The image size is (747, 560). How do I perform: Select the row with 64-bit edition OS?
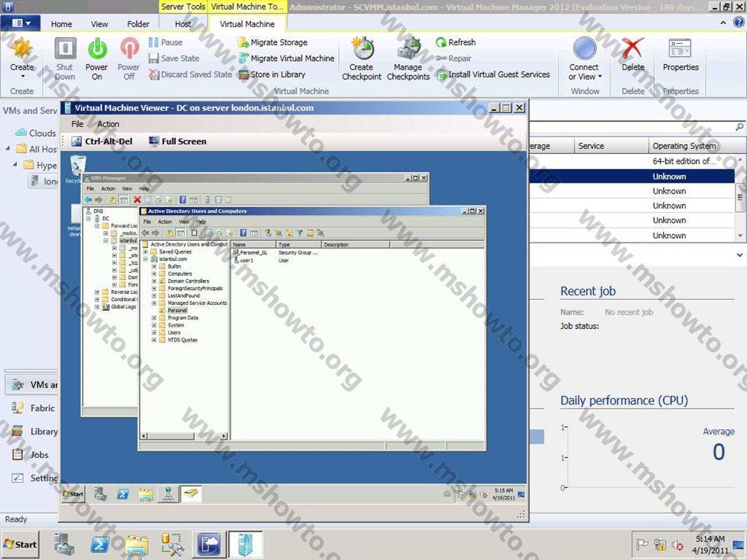[632, 161]
